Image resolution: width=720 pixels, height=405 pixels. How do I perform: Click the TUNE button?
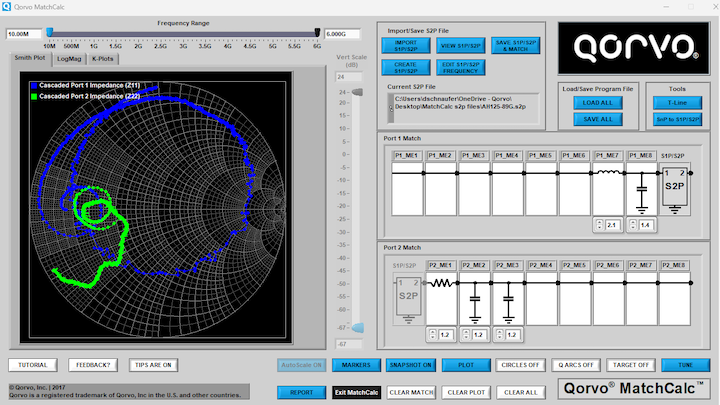(x=686, y=365)
